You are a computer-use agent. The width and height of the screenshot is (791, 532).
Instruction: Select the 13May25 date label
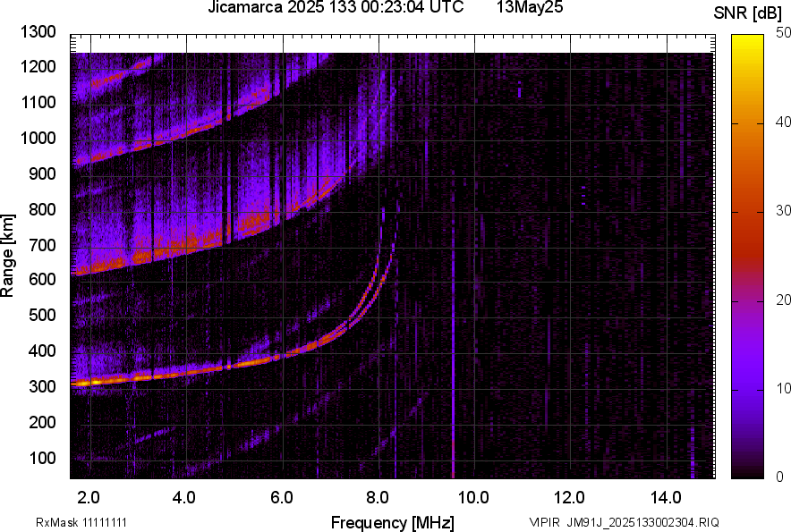coord(530,7)
